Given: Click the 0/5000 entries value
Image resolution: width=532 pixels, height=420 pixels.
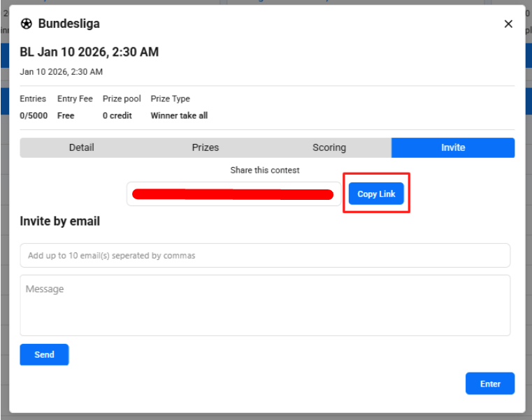Looking at the screenshot, I should (x=34, y=115).
